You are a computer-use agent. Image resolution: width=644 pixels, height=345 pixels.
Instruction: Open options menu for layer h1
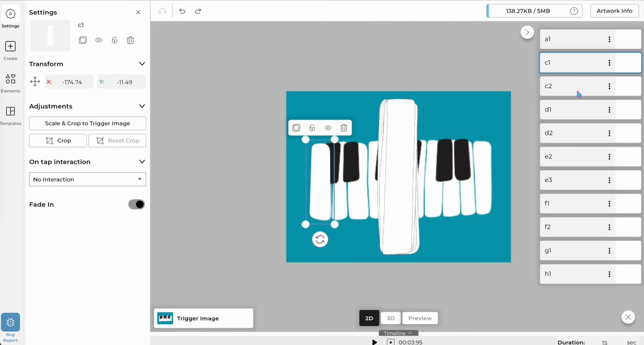tap(609, 274)
